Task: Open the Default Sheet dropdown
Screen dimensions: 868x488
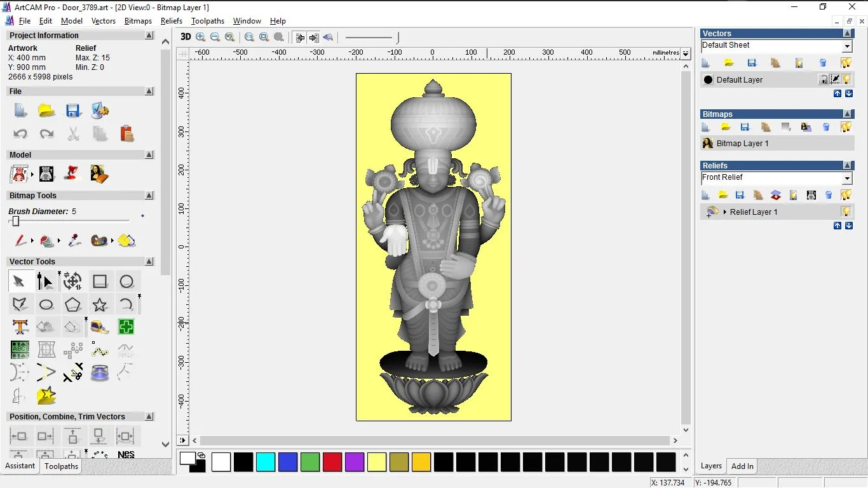Action: (846, 46)
